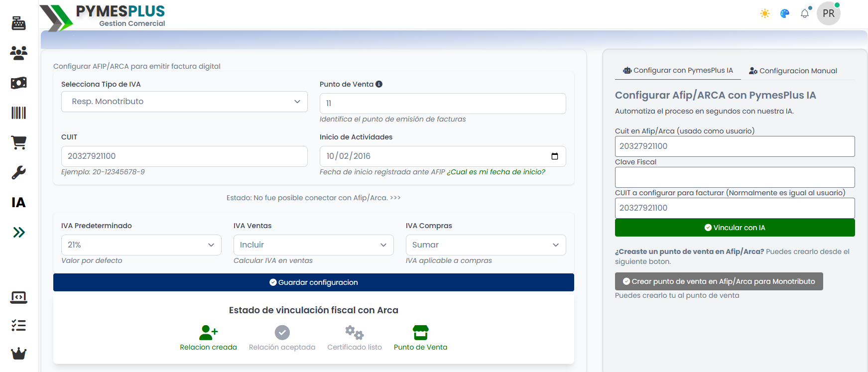This screenshot has height=372, width=868.
Task: Switch to Configuracion Manual tab
Action: [793, 71]
